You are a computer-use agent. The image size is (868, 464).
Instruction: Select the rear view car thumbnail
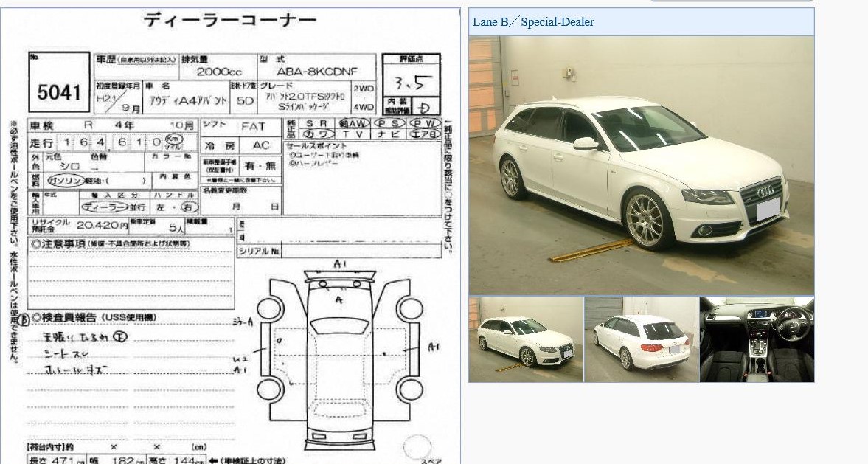tap(642, 339)
